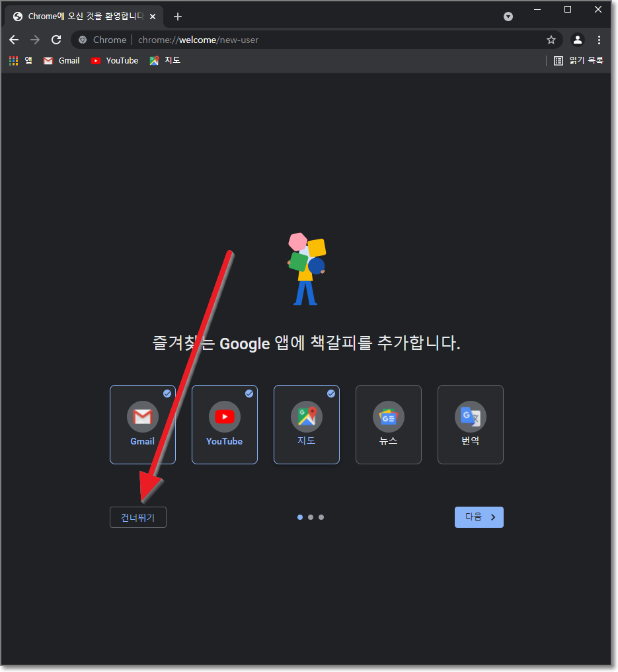Select the Chrome에 오신 것을 환영합니다 tab

click(x=84, y=17)
